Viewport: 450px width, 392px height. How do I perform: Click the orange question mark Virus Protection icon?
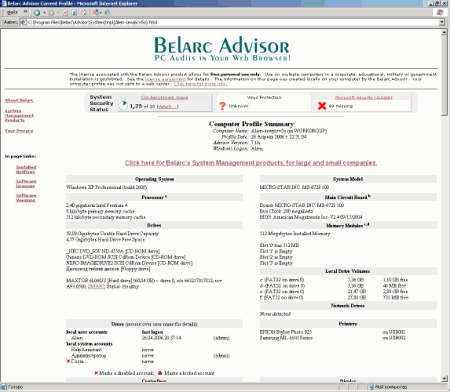[x=222, y=106]
